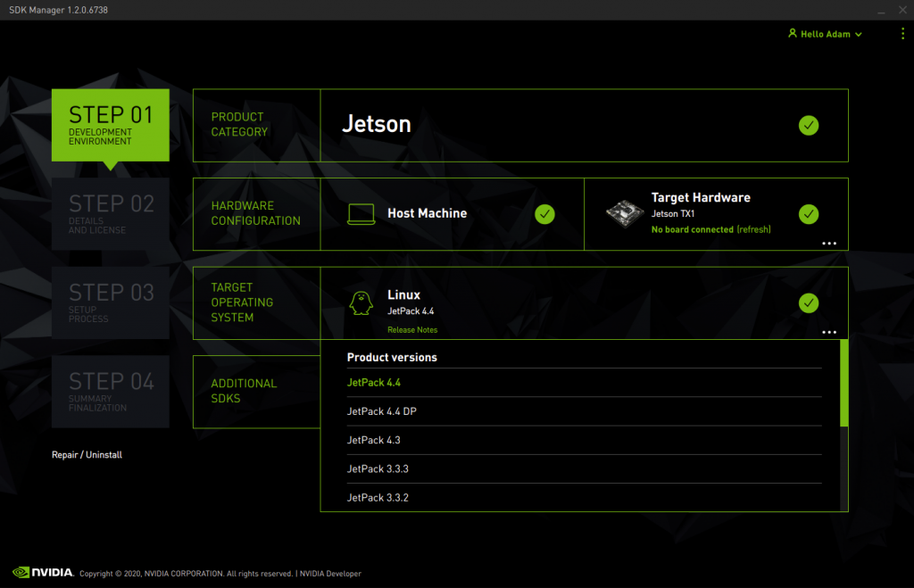Go to STEP 04 Summary Finalization
914x588 pixels.
pos(110,392)
